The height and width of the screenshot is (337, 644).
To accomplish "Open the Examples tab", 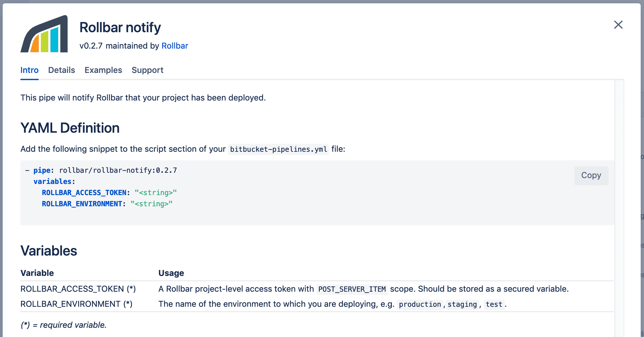I will coord(103,70).
